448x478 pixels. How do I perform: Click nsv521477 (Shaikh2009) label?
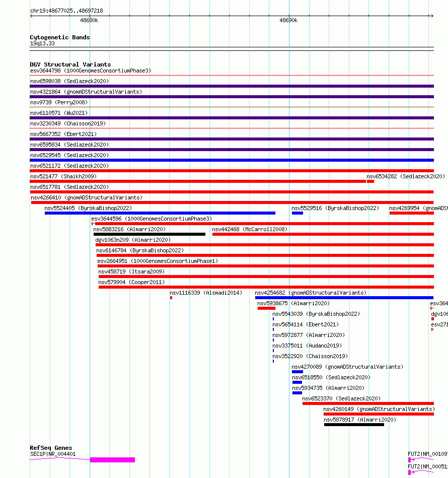(x=63, y=176)
